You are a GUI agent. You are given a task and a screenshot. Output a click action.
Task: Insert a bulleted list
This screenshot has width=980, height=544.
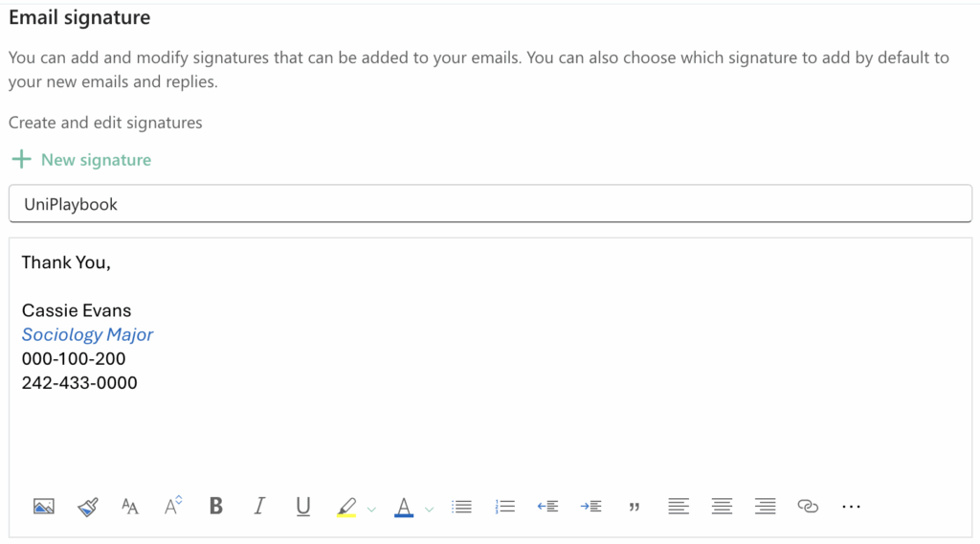(x=462, y=507)
